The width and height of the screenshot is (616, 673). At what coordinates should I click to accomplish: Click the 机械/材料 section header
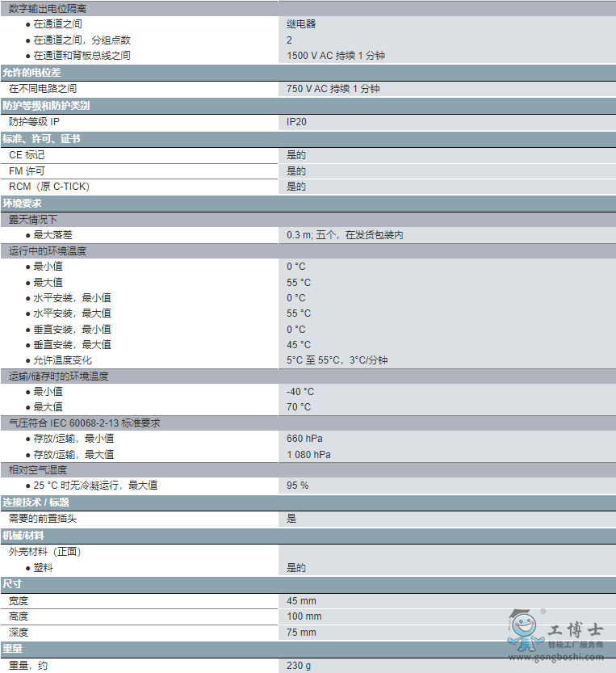(23, 536)
